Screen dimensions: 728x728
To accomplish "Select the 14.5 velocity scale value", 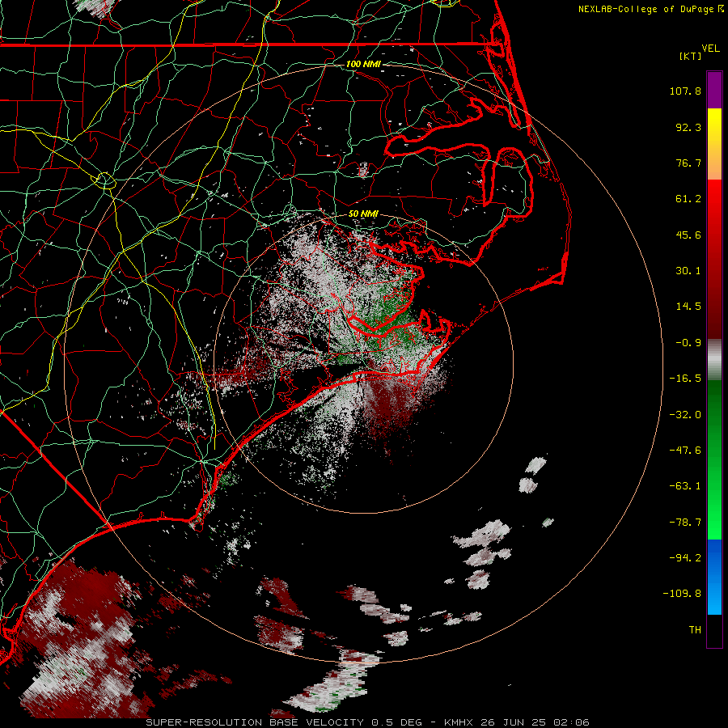I will click(688, 307).
